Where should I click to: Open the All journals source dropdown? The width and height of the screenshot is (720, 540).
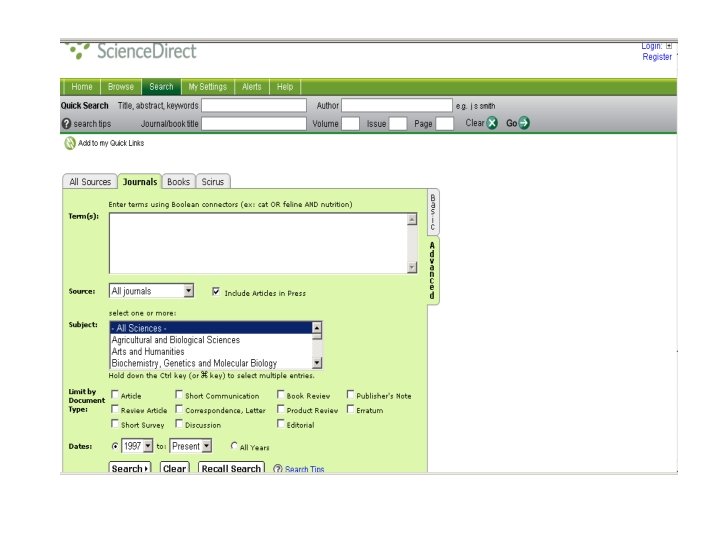188,291
